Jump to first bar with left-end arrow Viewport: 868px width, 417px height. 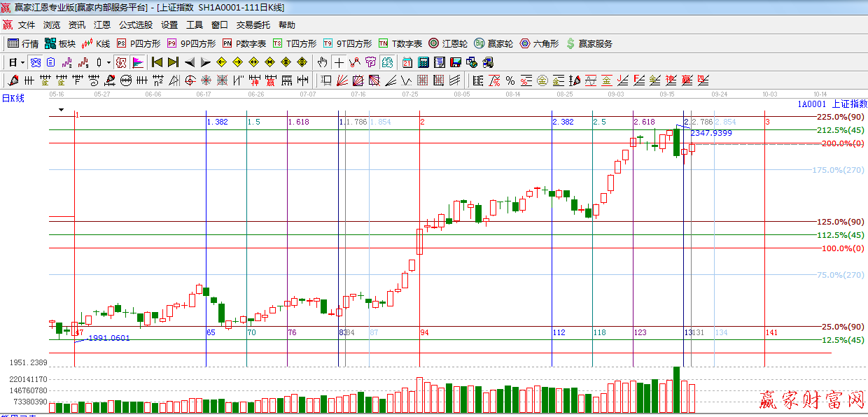(x=157, y=62)
